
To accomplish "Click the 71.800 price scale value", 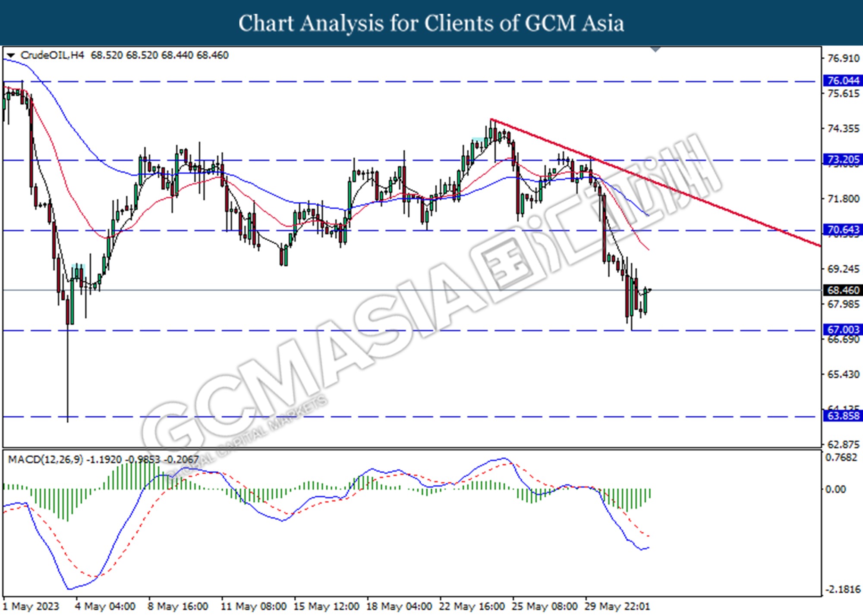I will [843, 199].
